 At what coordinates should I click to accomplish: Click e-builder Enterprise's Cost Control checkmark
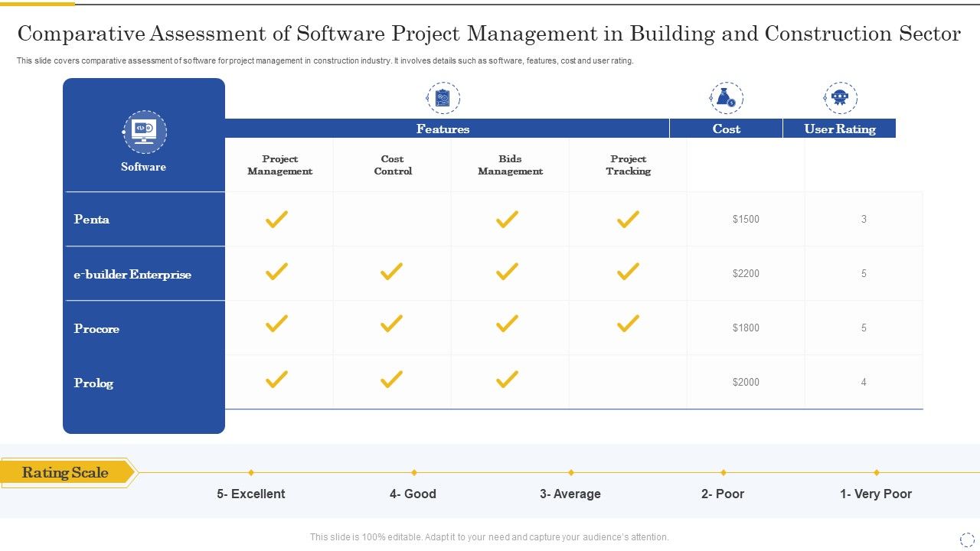(391, 271)
